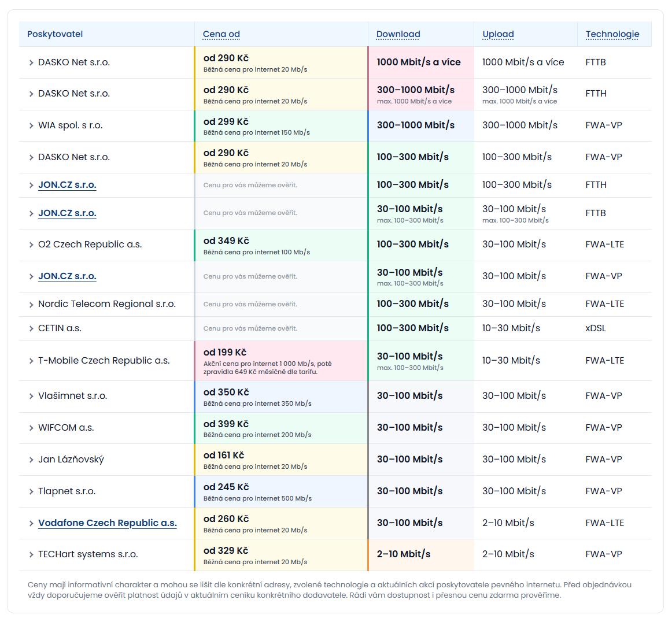Viewport: 672px width, 622px height.
Task: Expand the WIA spol. s r.o. row chevron
Action: tap(31, 125)
